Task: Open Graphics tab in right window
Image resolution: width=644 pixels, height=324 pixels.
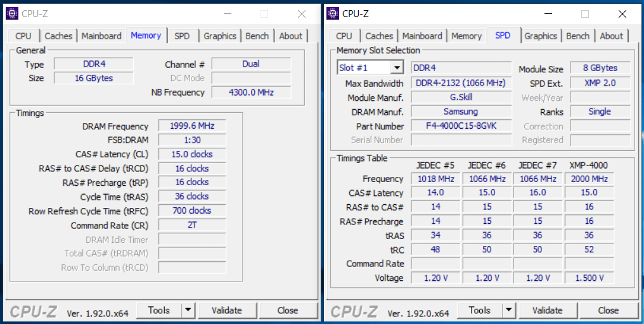Action: (541, 36)
